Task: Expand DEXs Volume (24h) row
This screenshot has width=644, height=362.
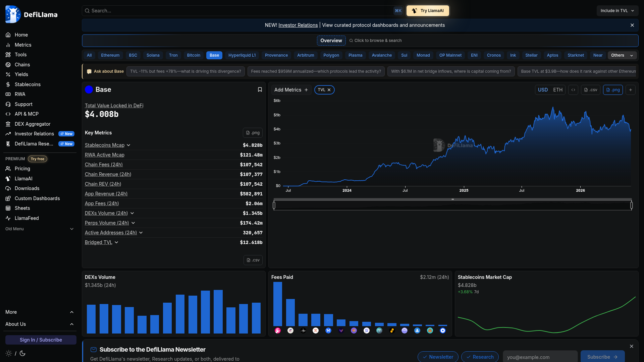Action: (132, 213)
